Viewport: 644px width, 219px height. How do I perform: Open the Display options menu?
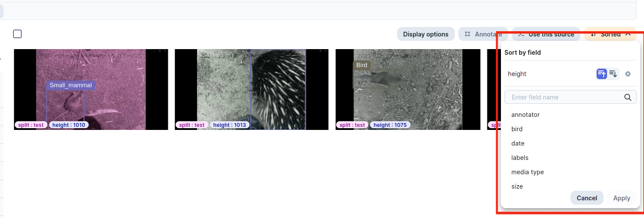[425, 34]
